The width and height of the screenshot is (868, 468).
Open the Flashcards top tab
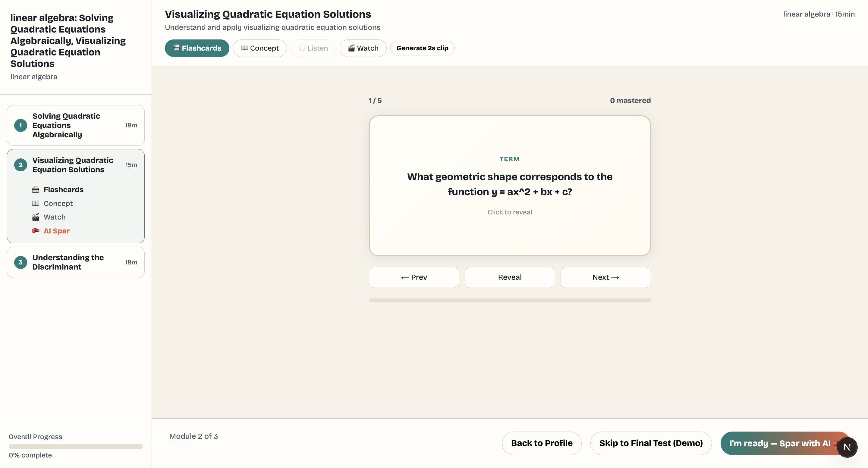pyautogui.click(x=197, y=48)
